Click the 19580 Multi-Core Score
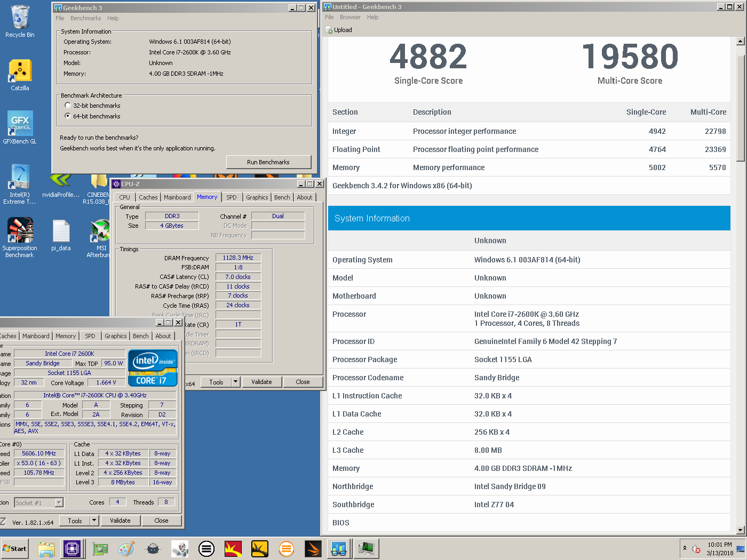Screen dimensions: 747x560 630,57
